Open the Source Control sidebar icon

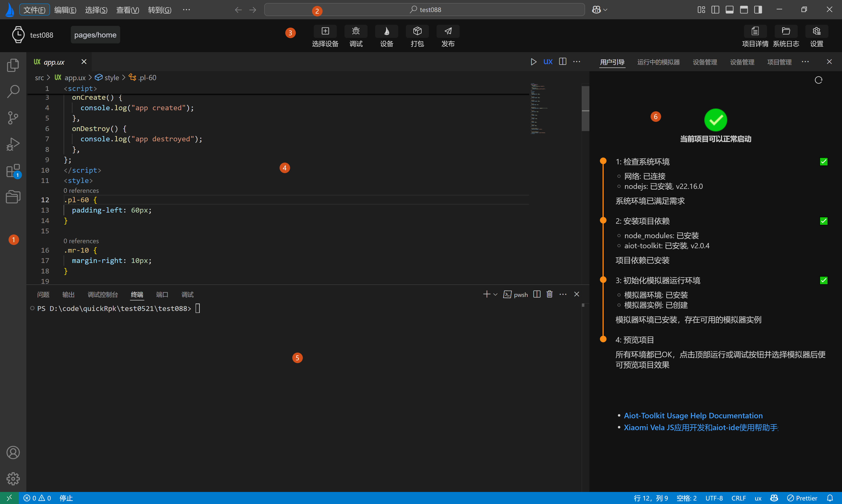coord(13,118)
